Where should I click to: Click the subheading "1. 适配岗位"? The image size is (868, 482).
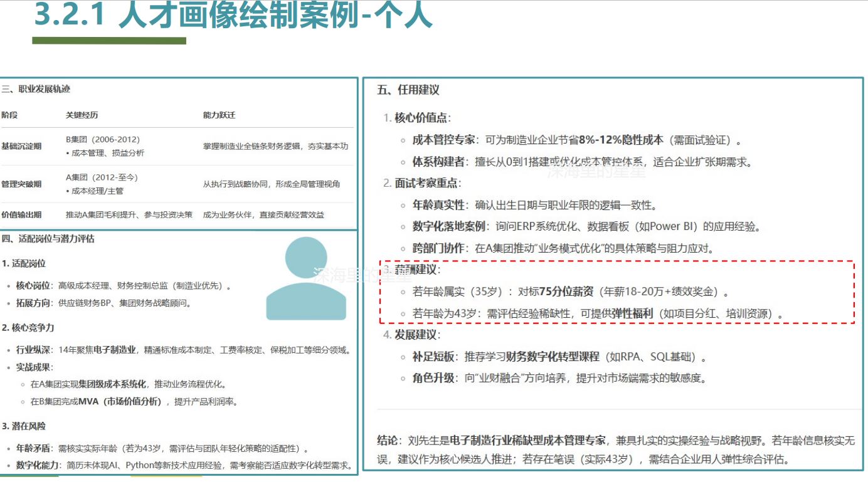pyautogui.click(x=23, y=264)
